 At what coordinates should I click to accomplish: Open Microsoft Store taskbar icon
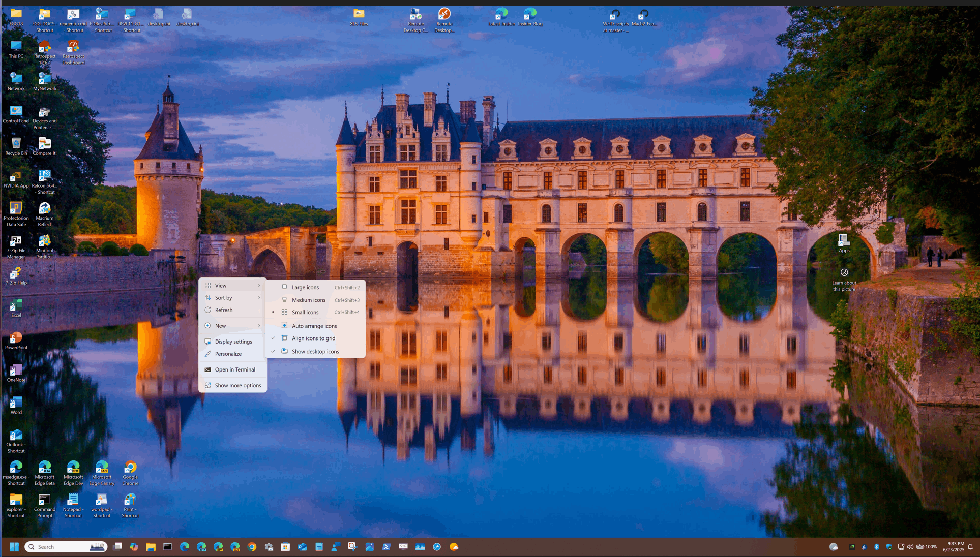(285, 547)
